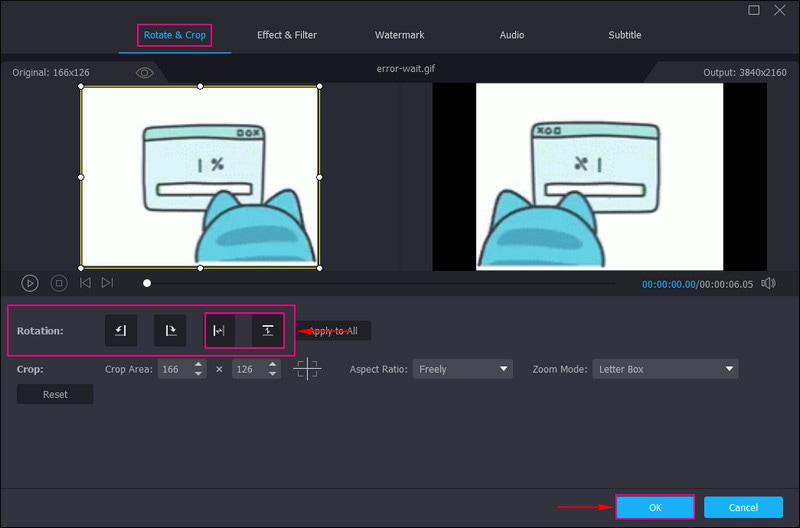Rotate the video left 90 degrees
Image resolution: width=800 pixels, height=528 pixels.
pos(121,330)
